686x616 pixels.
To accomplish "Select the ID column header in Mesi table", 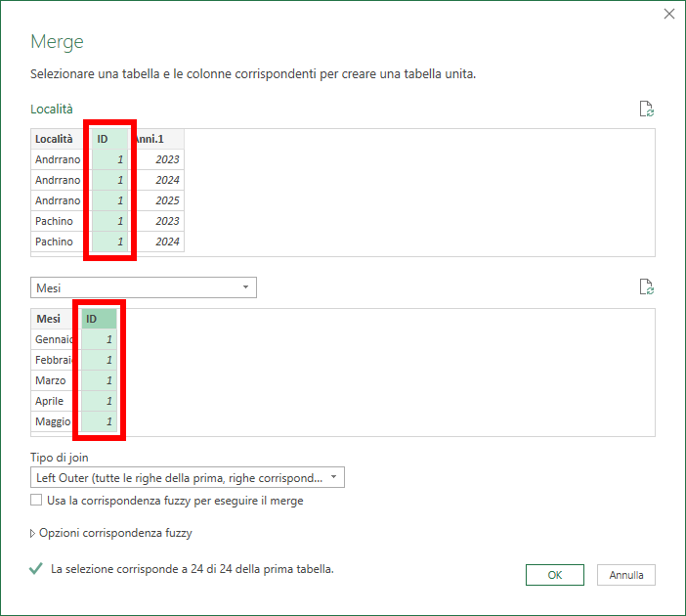I will pos(100,319).
